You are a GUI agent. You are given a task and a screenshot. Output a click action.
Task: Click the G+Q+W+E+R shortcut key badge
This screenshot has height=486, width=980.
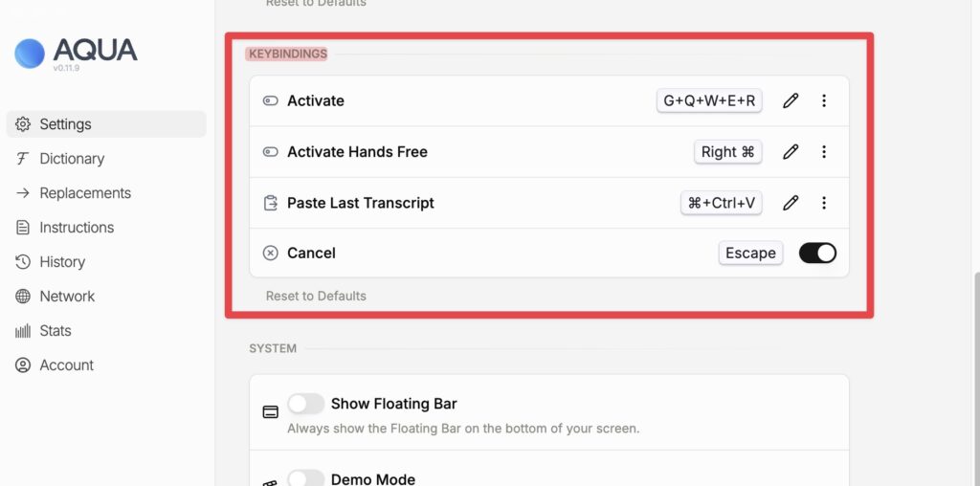point(709,100)
